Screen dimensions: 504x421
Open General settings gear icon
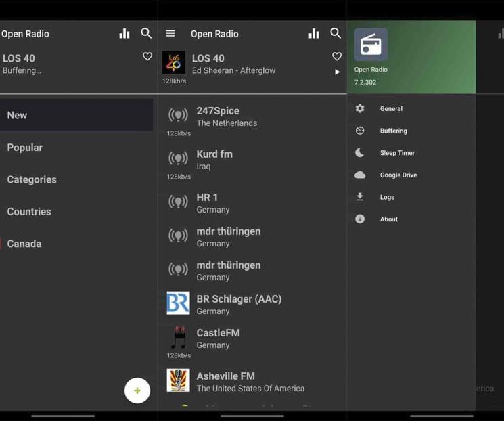tap(360, 108)
